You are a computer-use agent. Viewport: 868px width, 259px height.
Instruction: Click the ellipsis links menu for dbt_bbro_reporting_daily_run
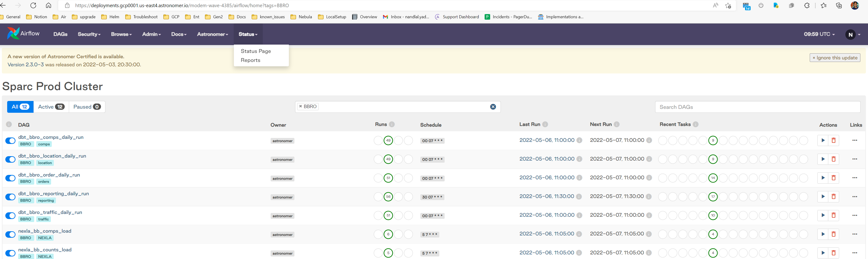click(x=855, y=196)
